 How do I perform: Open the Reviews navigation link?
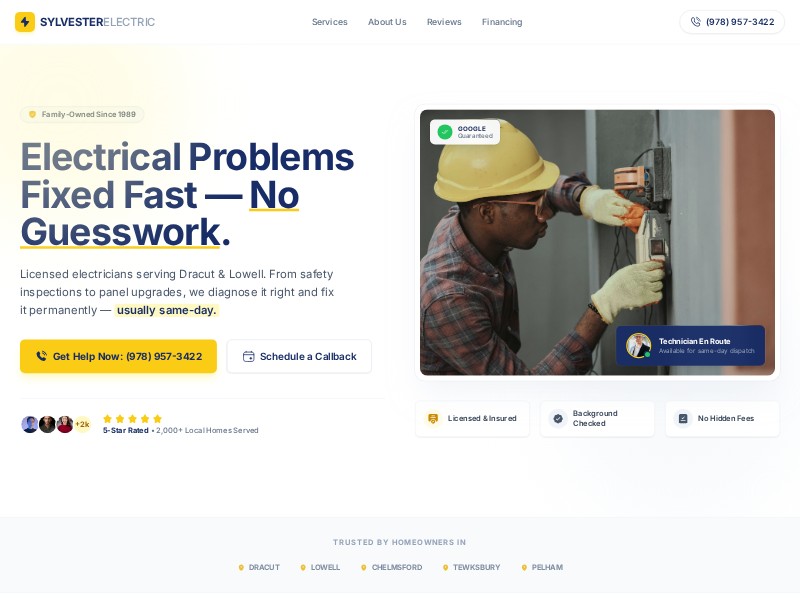[444, 22]
